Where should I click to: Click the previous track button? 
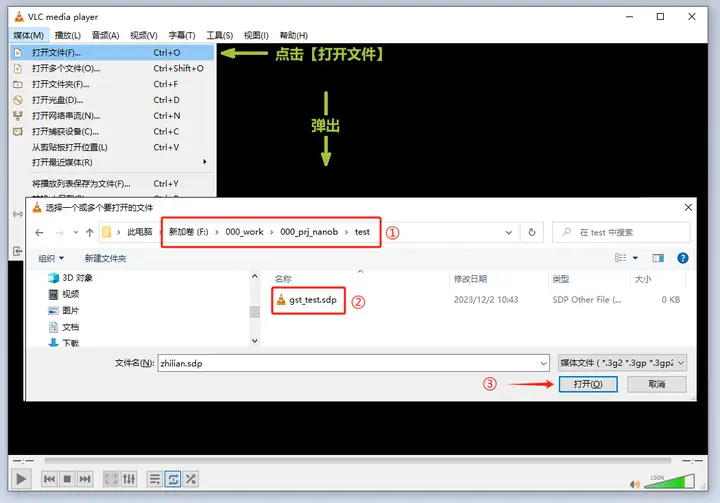tap(49, 479)
